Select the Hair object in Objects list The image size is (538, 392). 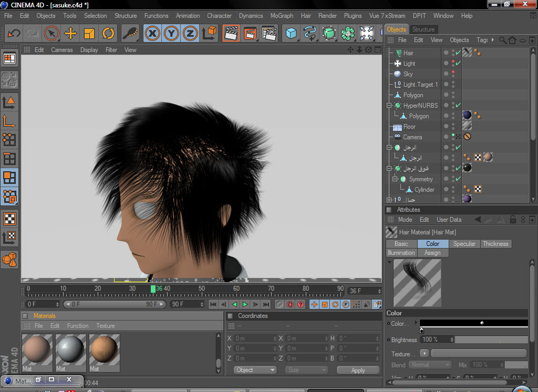pyautogui.click(x=408, y=53)
